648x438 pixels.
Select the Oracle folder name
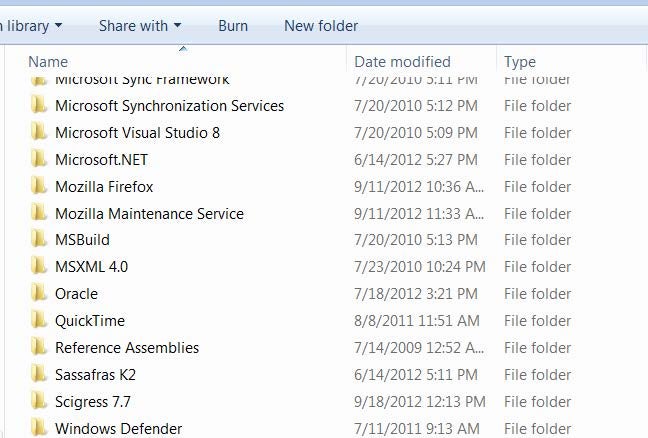(x=76, y=294)
